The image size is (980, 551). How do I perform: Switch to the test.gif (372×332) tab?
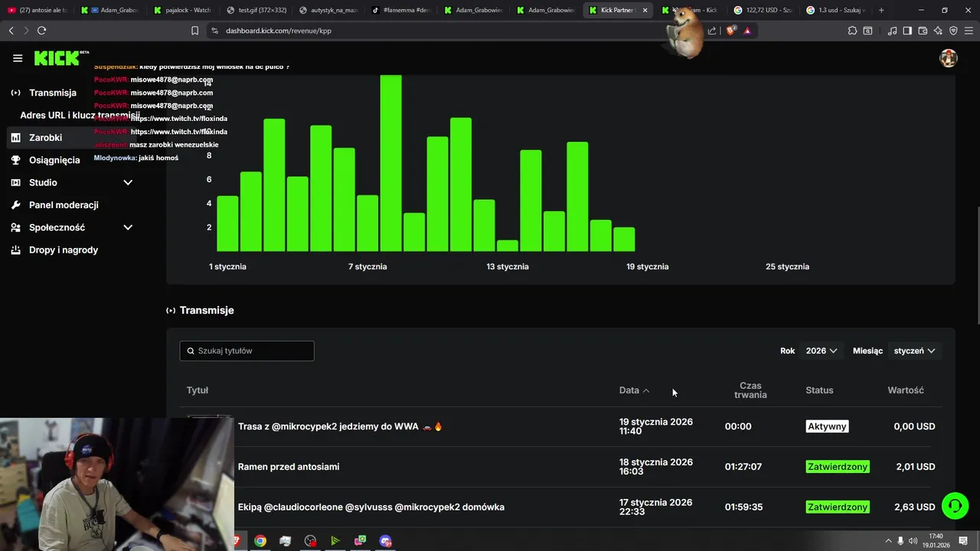click(256, 10)
